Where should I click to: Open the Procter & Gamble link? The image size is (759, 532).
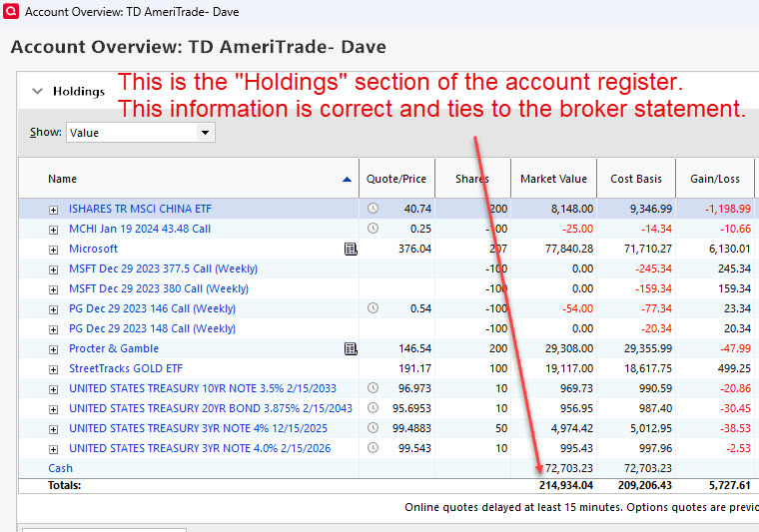click(114, 348)
